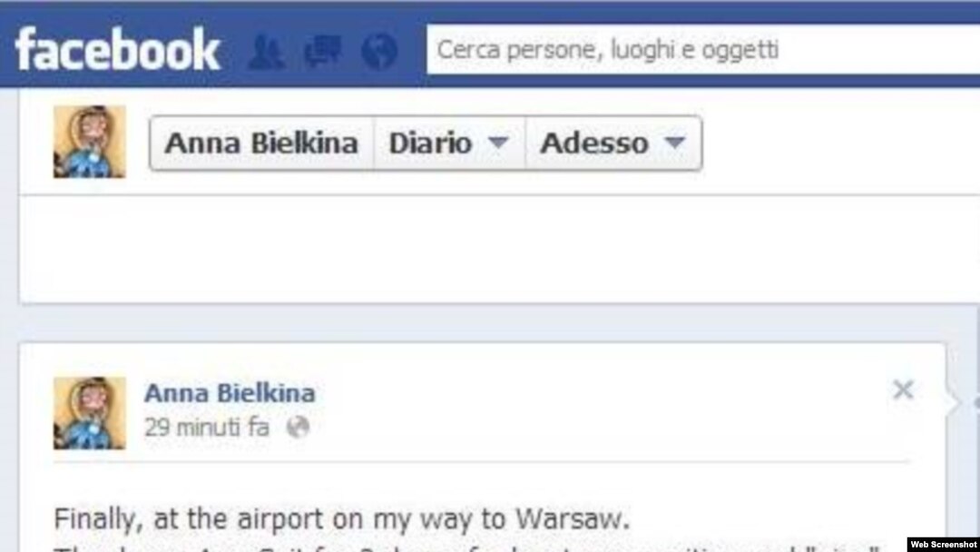Click the profile avatar beside the Anna Bielkina button

89,142
